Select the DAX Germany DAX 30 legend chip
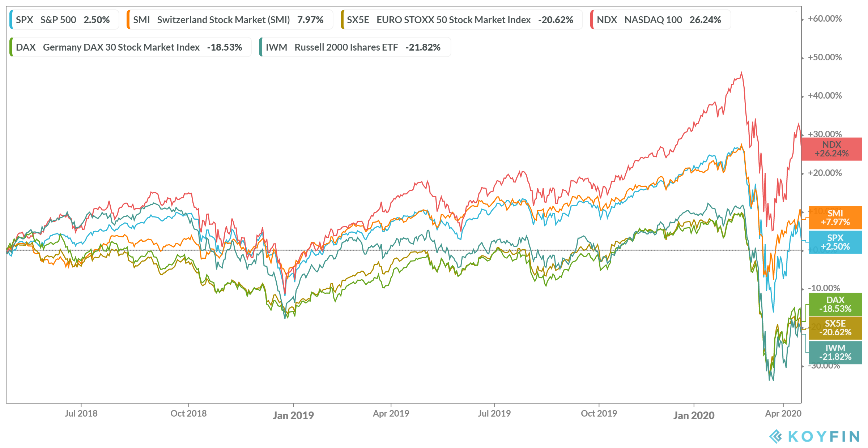Viewport: 868px width, 448px height. [130, 47]
